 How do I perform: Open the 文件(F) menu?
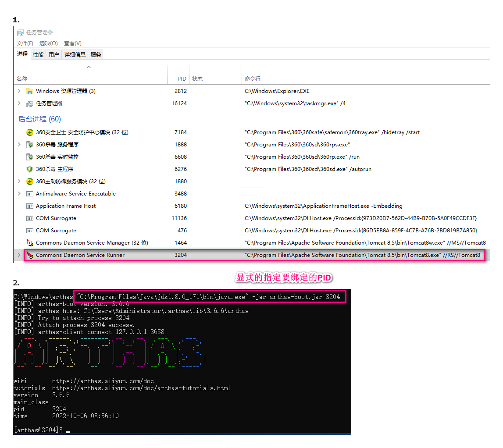pyautogui.click(x=25, y=43)
